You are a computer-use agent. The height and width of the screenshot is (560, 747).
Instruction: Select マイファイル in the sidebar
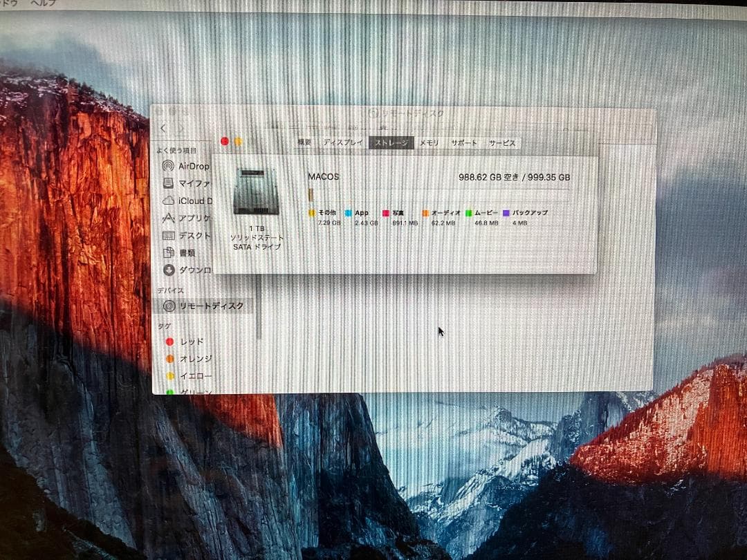187,183
